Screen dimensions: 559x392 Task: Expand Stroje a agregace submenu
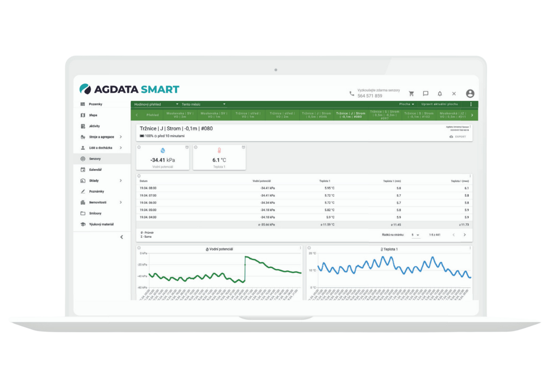tap(121, 137)
